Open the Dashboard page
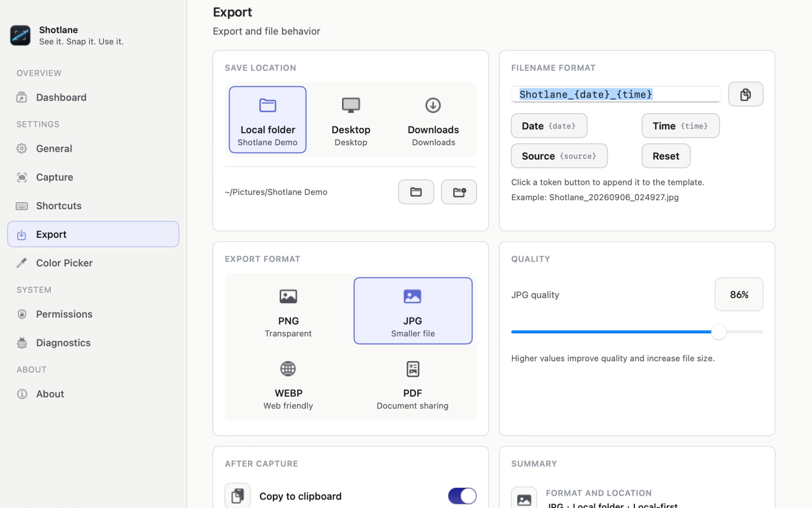Image resolution: width=812 pixels, height=508 pixels. point(93,98)
